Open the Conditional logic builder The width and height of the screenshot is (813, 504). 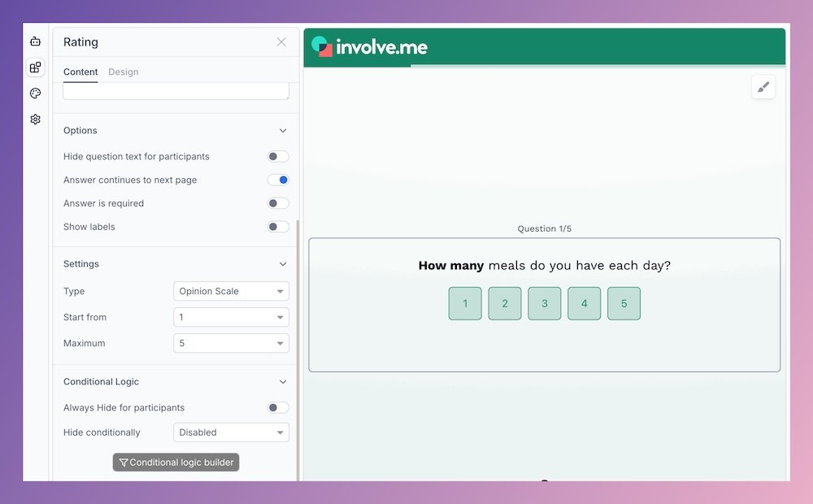[176, 462]
